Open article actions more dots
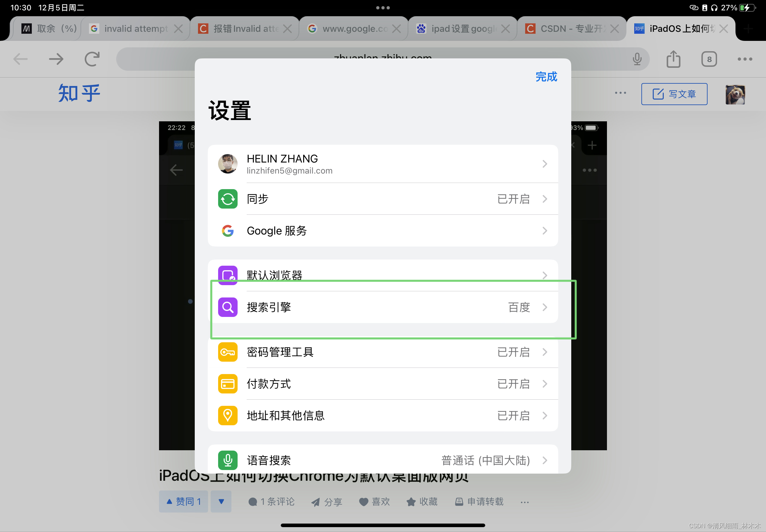Viewport: 766px width, 532px height. coord(525,502)
